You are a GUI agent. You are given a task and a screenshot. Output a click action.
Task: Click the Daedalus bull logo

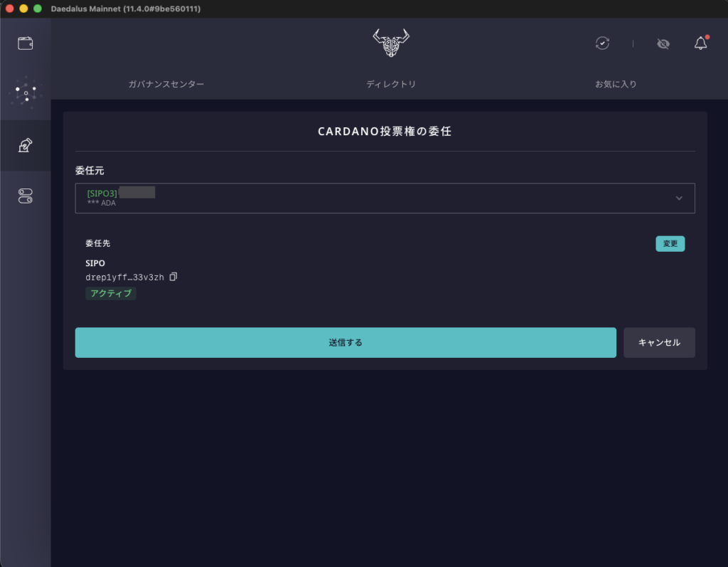click(x=391, y=42)
